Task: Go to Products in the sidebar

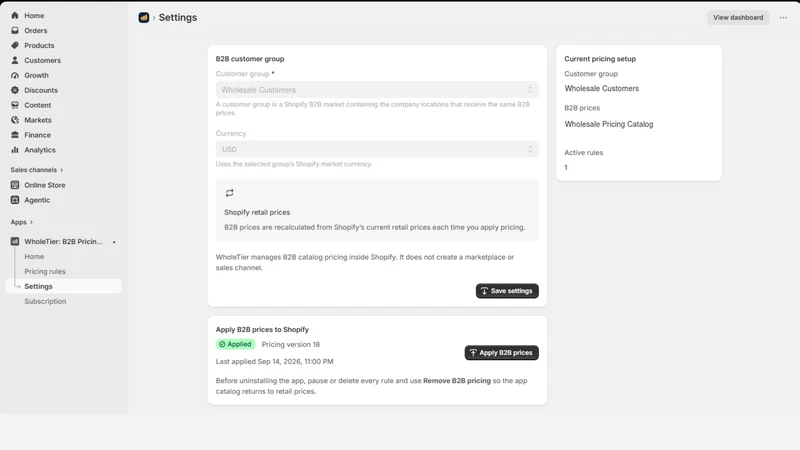Action: pyautogui.click(x=39, y=45)
